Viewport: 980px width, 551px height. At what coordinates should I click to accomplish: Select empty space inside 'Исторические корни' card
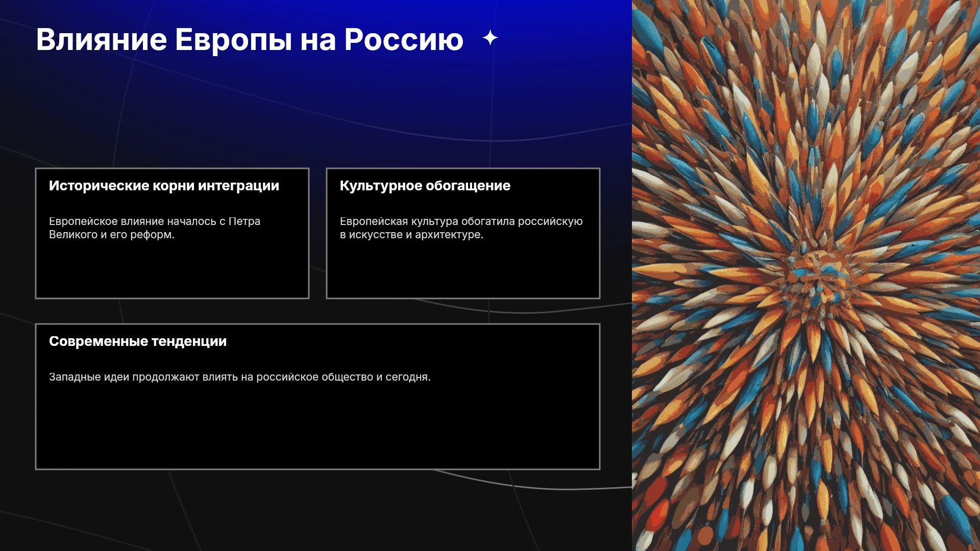click(x=172, y=270)
